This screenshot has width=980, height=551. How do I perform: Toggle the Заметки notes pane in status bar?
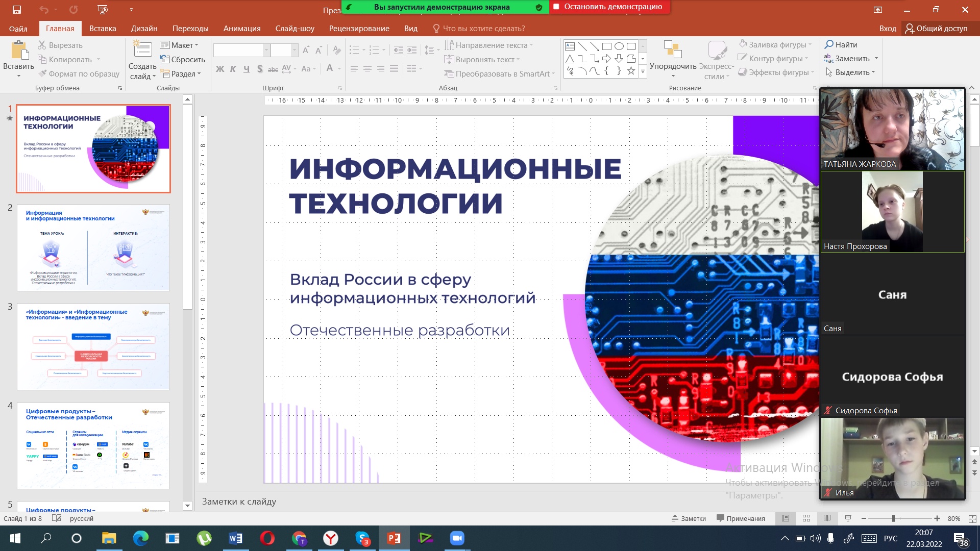pyautogui.click(x=689, y=518)
